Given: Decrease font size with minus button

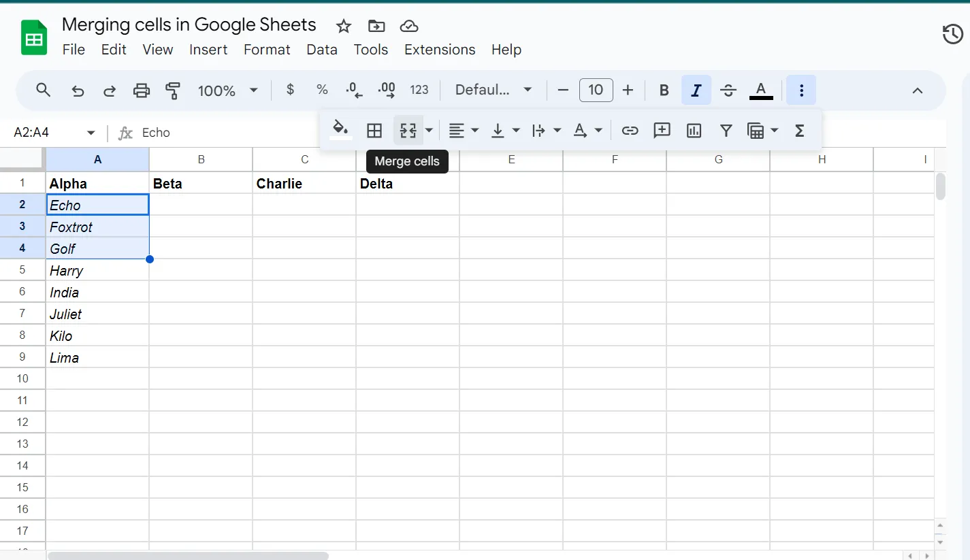Looking at the screenshot, I should tap(563, 90).
